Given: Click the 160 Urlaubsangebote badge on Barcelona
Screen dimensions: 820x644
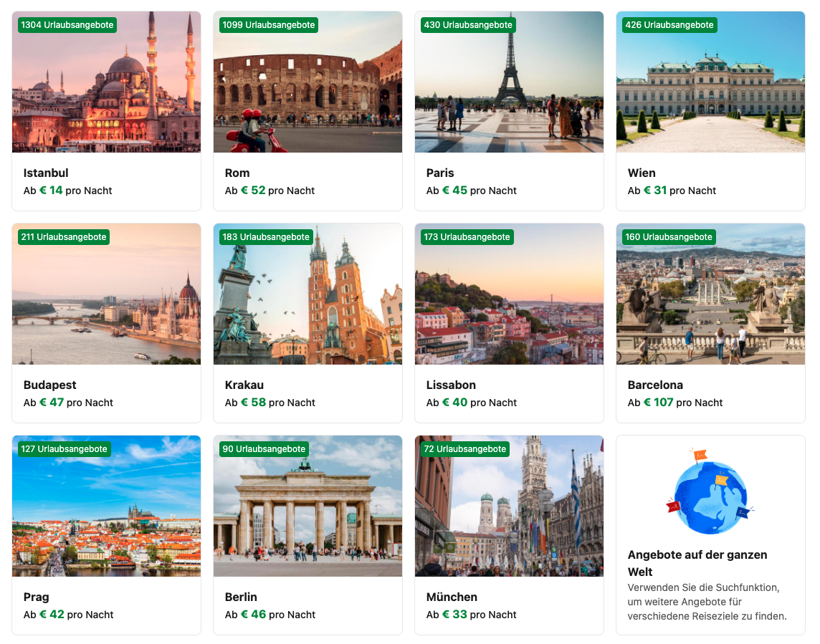Looking at the screenshot, I should [x=669, y=237].
